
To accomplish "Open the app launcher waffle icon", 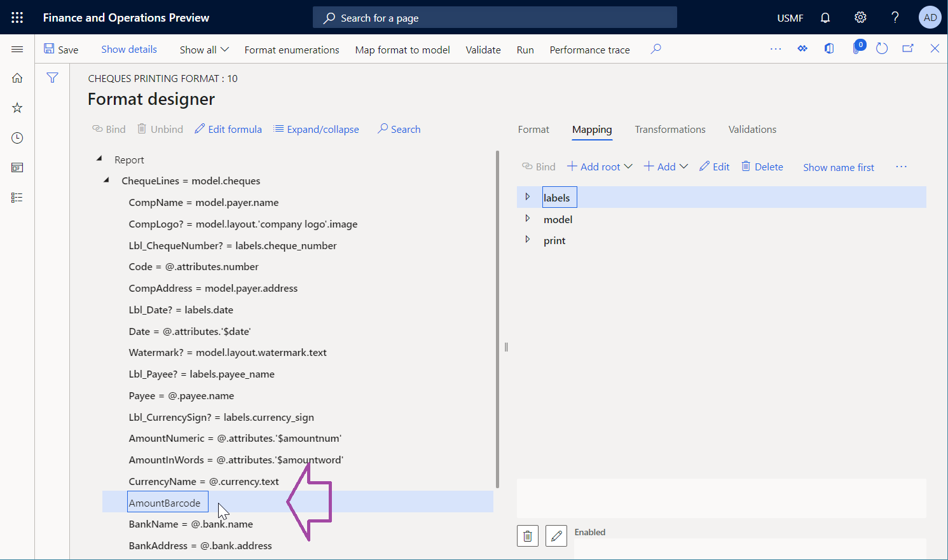I will click(x=17, y=18).
